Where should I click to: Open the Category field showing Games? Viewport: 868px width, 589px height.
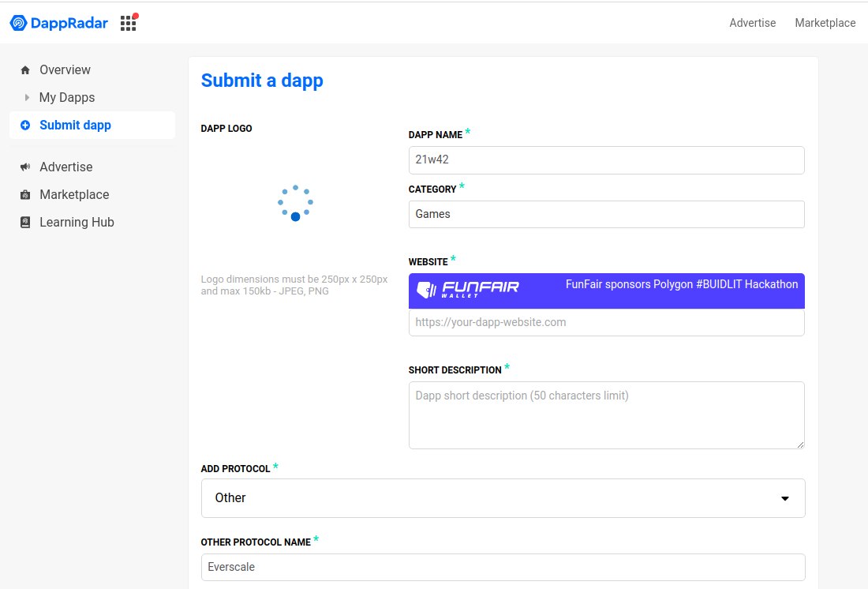606,214
